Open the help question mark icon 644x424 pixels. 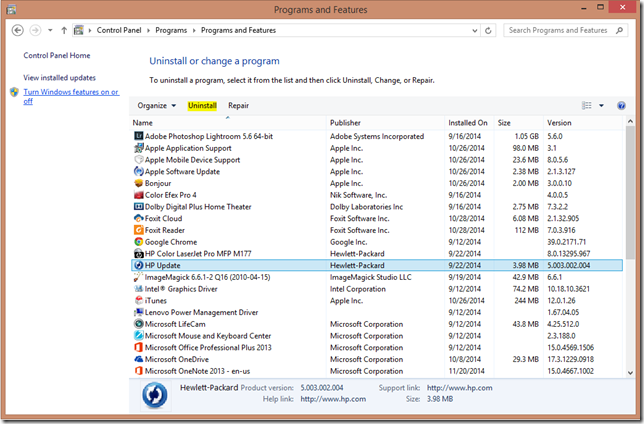[621, 106]
